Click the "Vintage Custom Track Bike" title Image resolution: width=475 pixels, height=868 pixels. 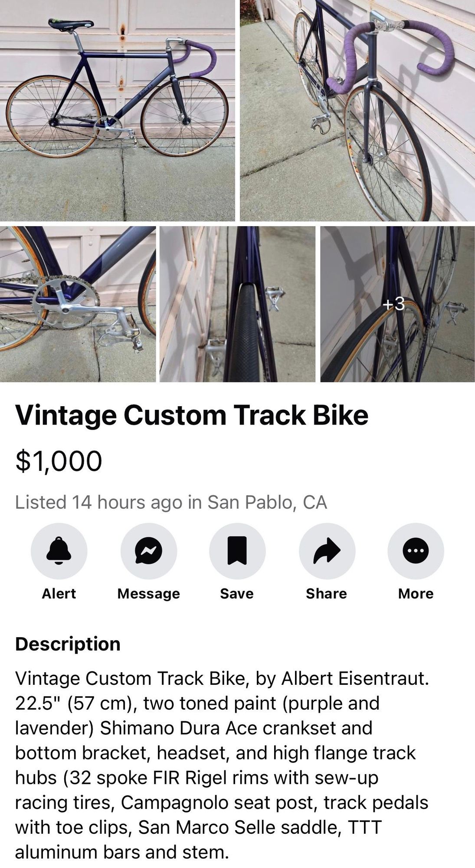(192, 415)
